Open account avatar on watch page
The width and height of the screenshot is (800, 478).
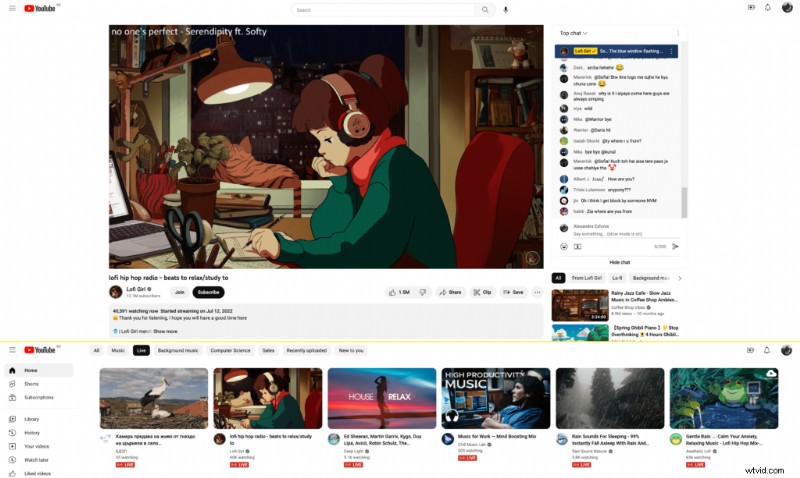point(787,8)
